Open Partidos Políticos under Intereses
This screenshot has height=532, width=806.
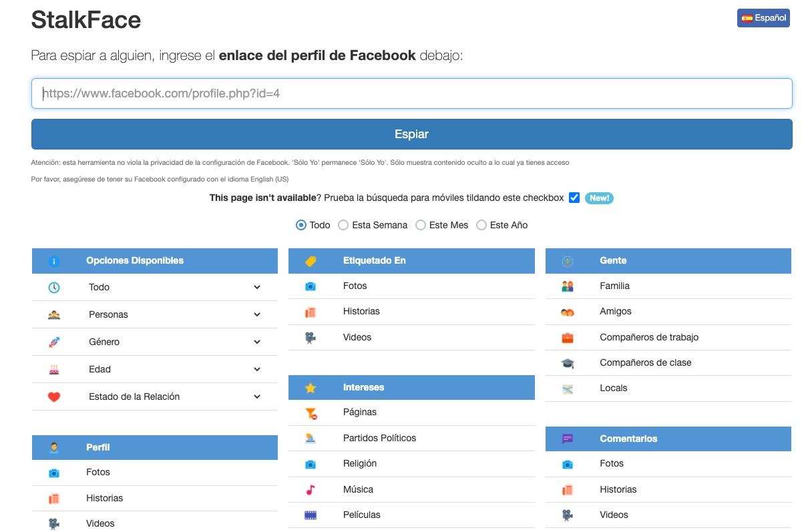click(379, 439)
